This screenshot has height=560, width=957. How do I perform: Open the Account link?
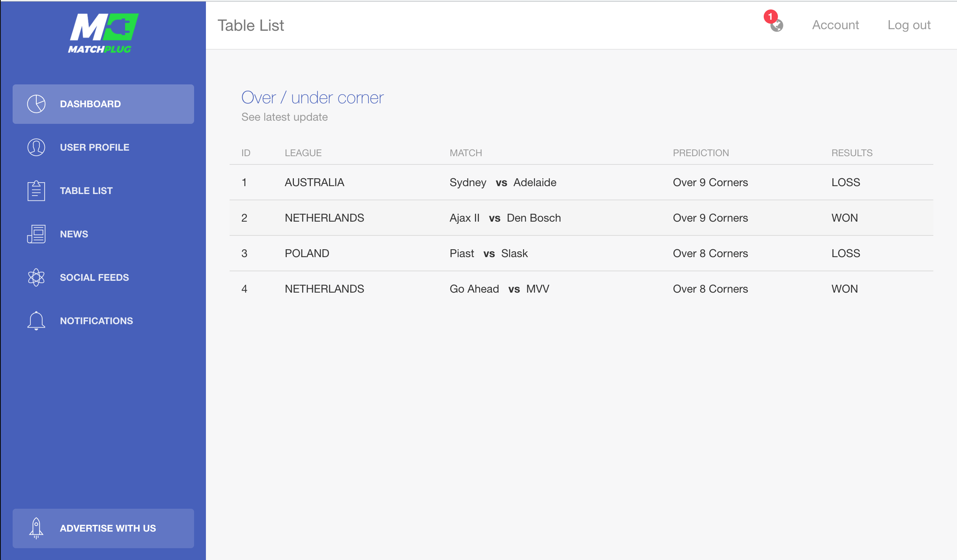coord(836,25)
